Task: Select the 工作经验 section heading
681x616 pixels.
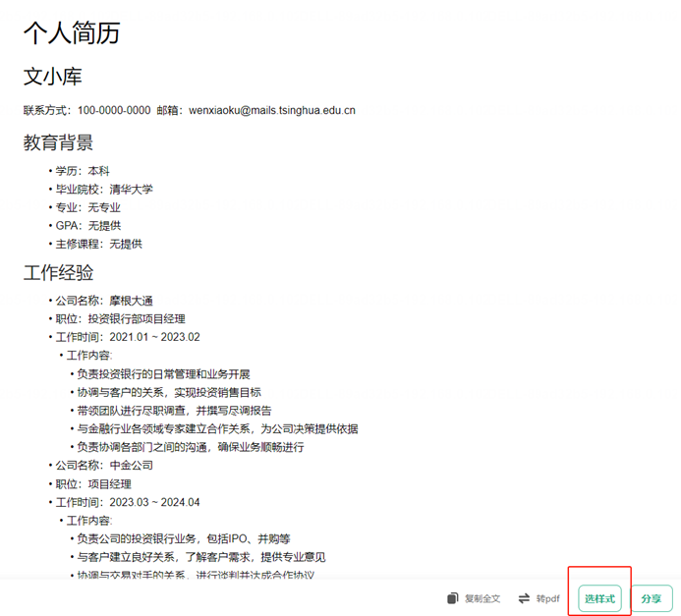Action: (59, 273)
